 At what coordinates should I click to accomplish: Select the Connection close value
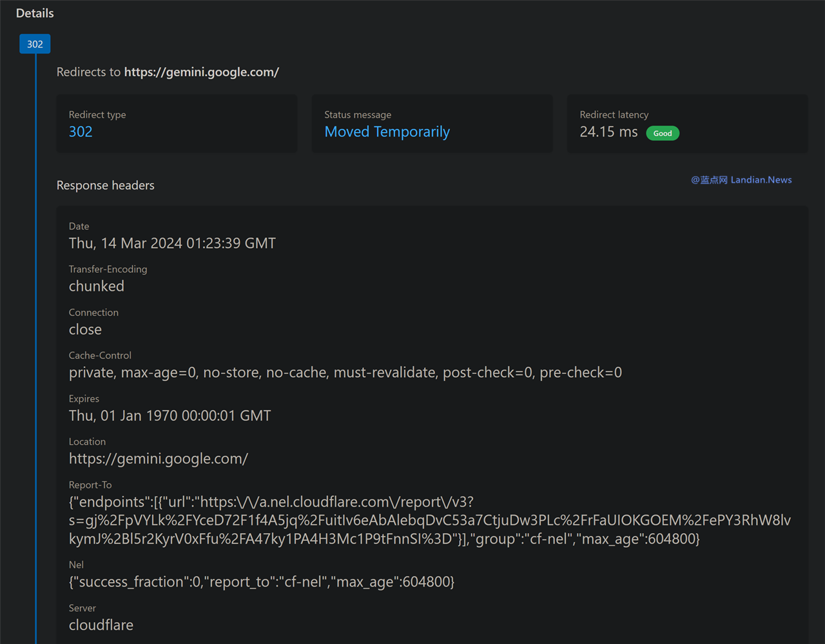[x=85, y=329]
